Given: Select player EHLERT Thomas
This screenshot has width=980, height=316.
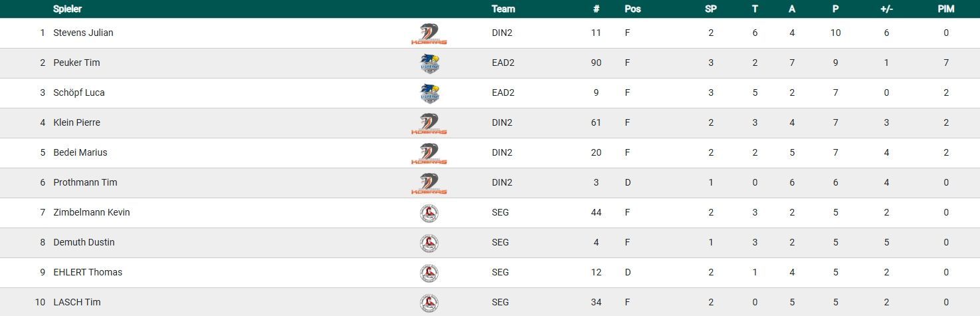Looking at the screenshot, I should (x=88, y=272).
